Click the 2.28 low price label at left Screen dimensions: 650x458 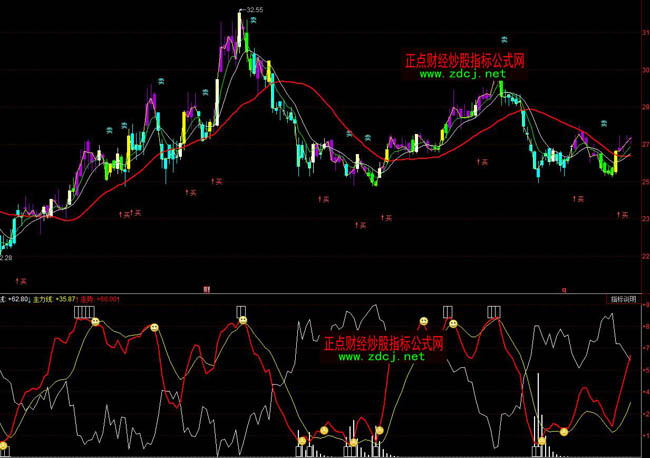point(6,257)
